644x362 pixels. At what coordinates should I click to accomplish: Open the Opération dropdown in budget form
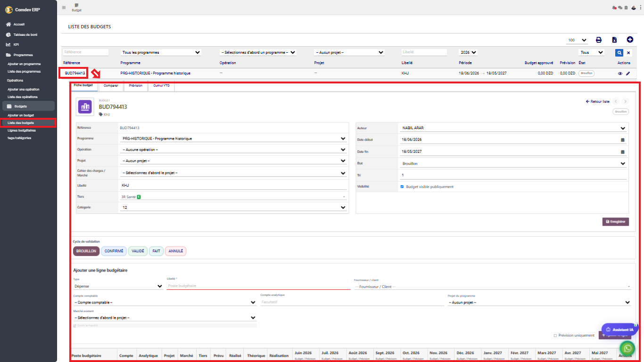(233, 149)
